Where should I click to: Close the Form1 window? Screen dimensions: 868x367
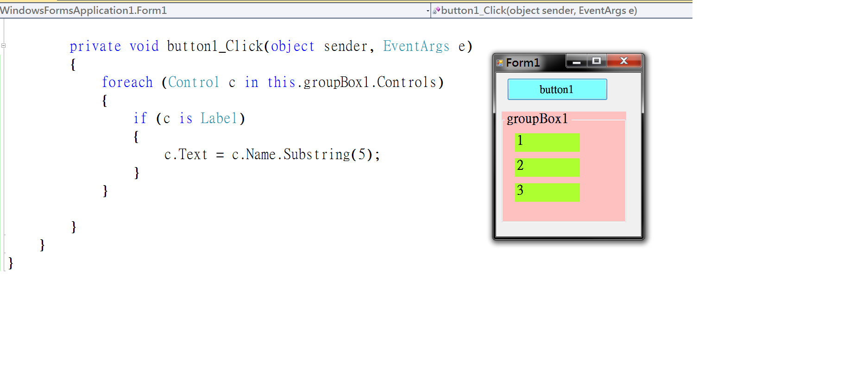click(624, 61)
